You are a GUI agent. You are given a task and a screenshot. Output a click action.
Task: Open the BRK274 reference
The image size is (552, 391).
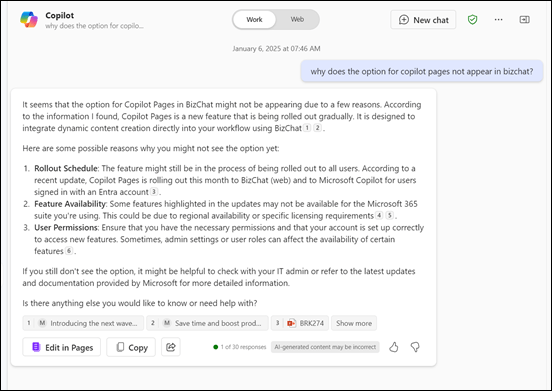pos(300,323)
